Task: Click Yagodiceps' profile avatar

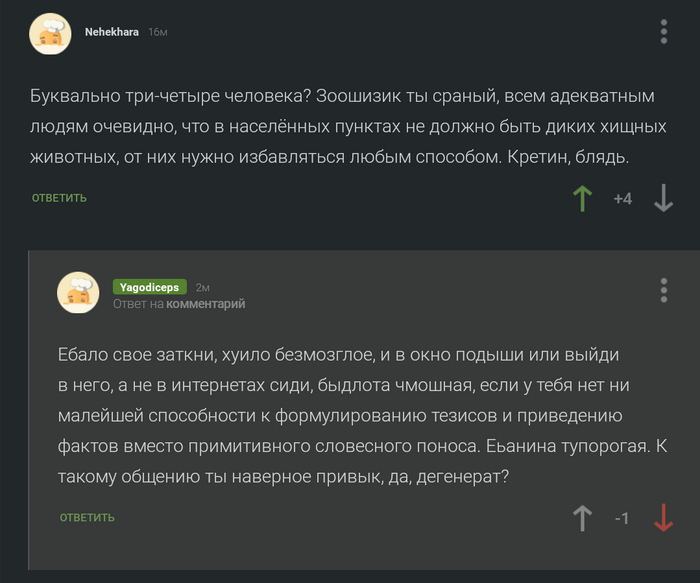Action: [x=78, y=292]
